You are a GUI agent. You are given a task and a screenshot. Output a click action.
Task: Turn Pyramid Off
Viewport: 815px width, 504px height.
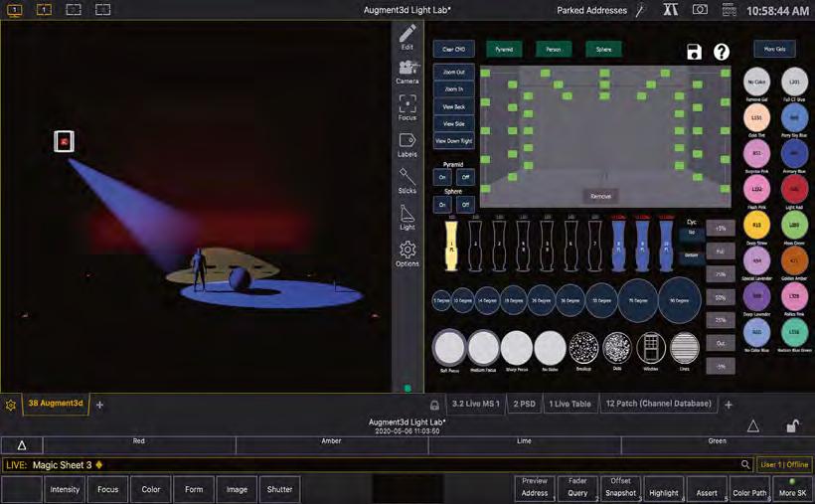[x=465, y=177]
